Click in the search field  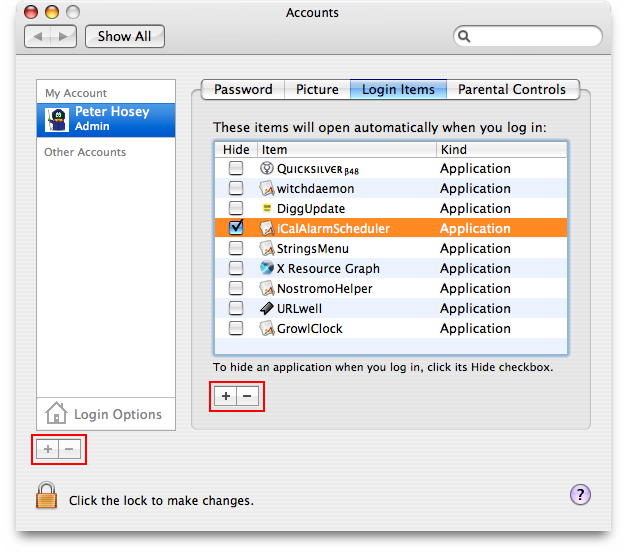528,36
